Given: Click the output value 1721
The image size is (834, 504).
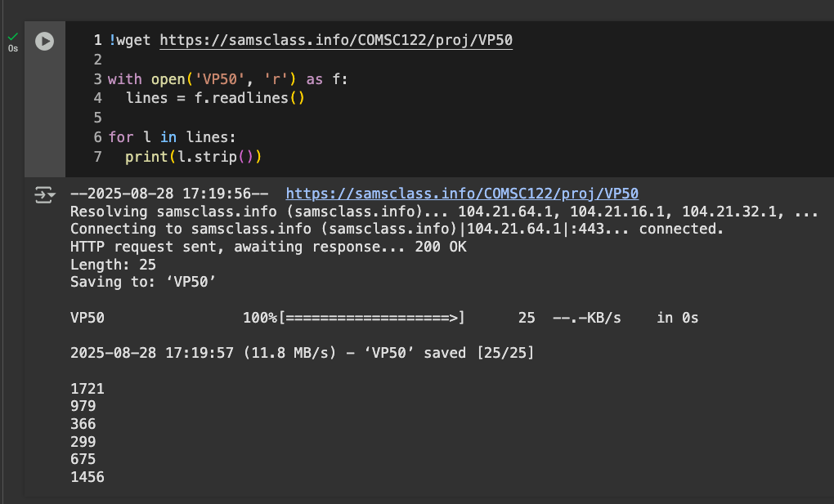Looking at the screenshot, I should 87,389.
